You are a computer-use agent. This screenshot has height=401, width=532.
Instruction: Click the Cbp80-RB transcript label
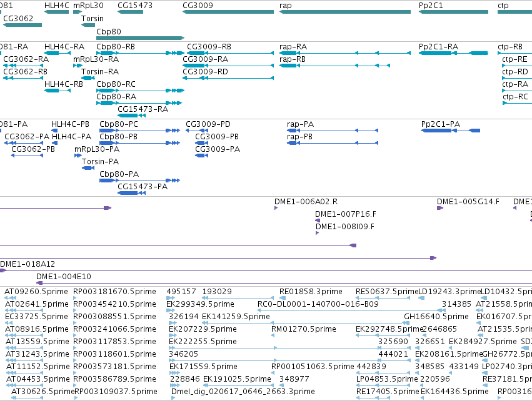(116, 46)
